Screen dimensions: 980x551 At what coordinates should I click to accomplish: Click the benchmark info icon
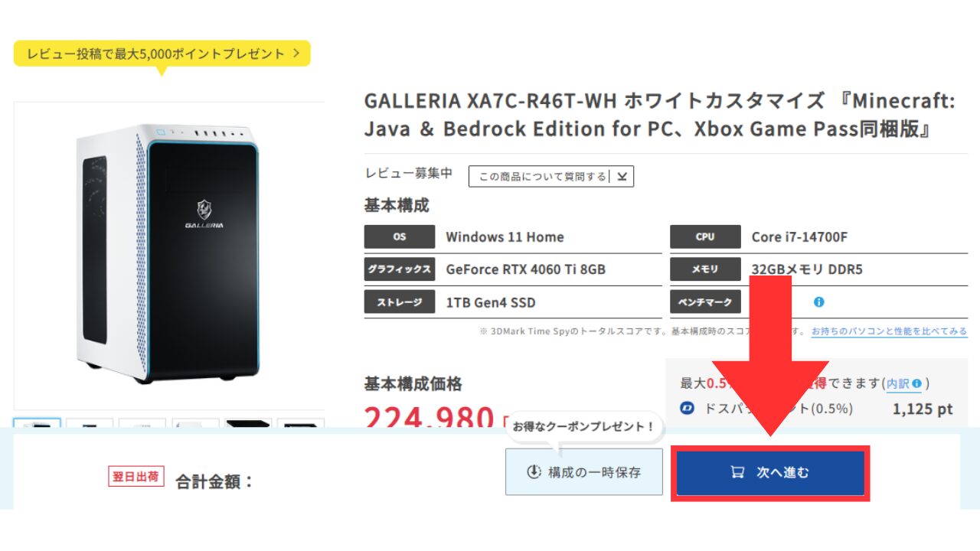[818, 302]
